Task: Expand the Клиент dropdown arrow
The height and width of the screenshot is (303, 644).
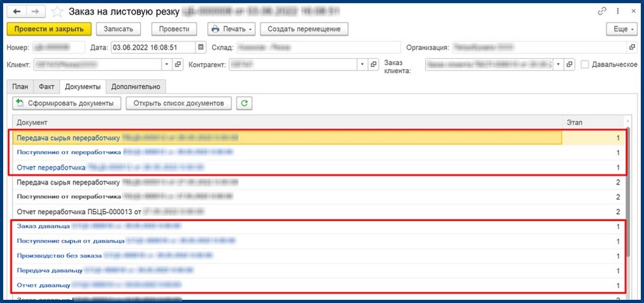Action: (167, 64)
